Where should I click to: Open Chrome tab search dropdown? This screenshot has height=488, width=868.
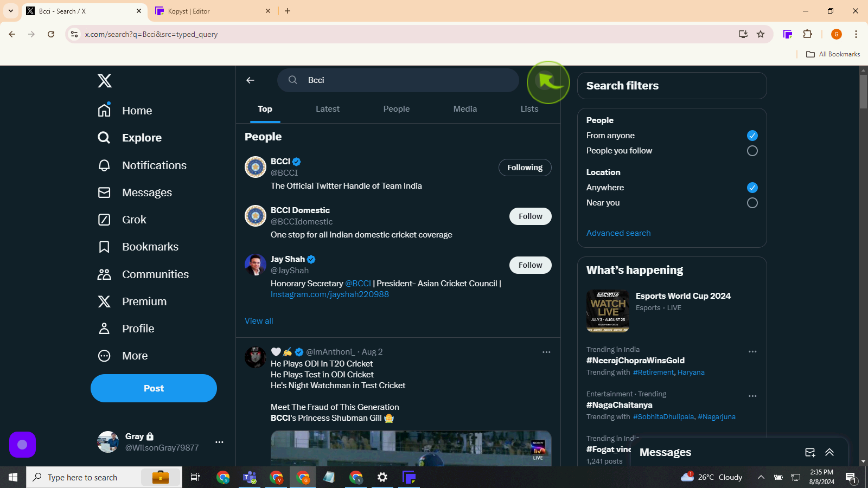(x=11, y=11)
